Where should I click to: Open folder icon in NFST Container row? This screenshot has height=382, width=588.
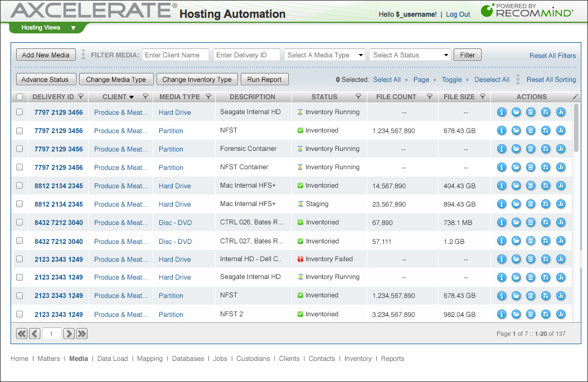pyautogui.click(x=516, y=167)
